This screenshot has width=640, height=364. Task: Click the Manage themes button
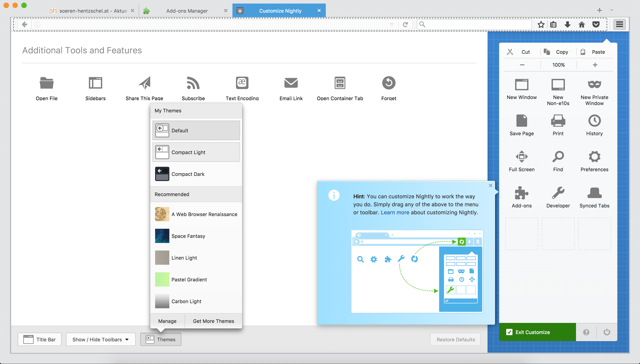tap(167, 321)
